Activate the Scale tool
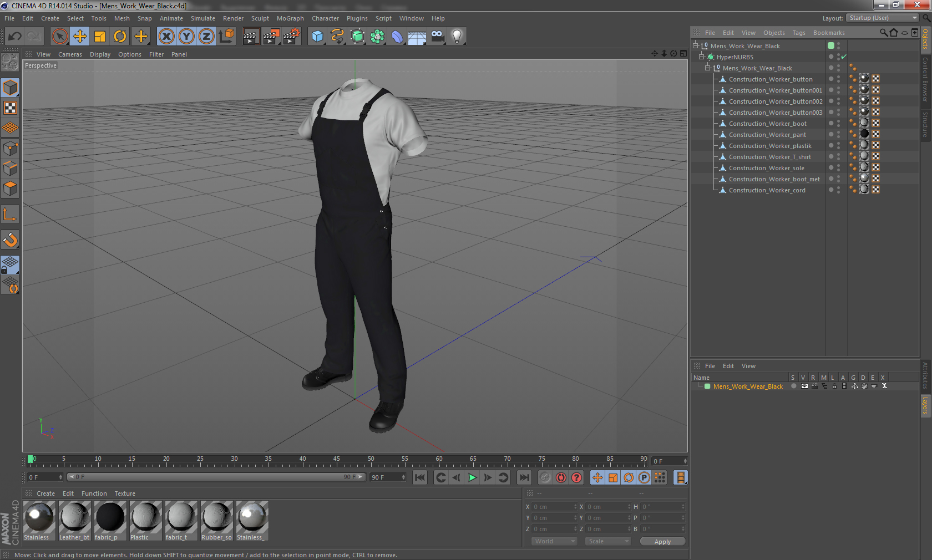Screen dimensions: 932x560 pos(100,37)
